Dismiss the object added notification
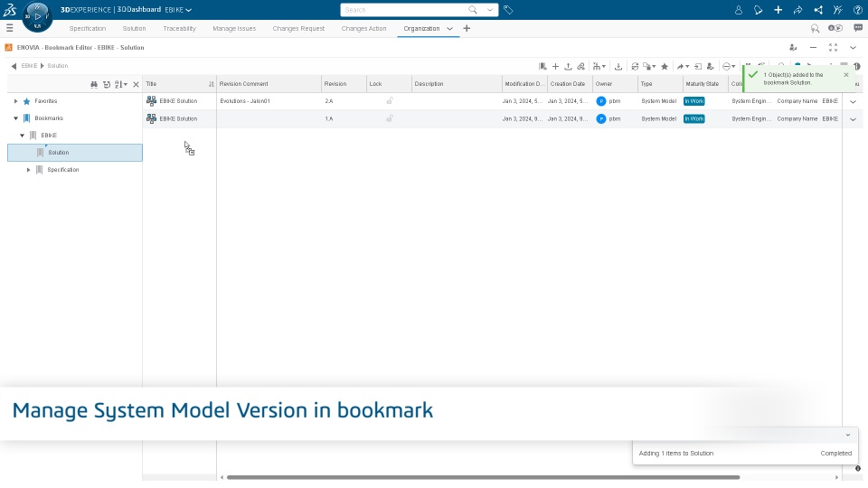This screenshot has width=868, height=488. tap(846, 75)
